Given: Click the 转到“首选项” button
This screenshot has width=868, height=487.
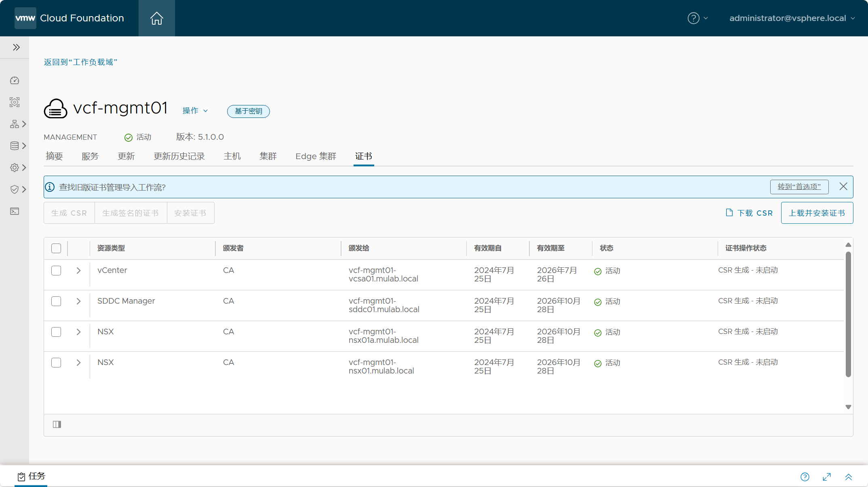Looking at the screenshot, I should pyautogui.click(x=799, y=187).
